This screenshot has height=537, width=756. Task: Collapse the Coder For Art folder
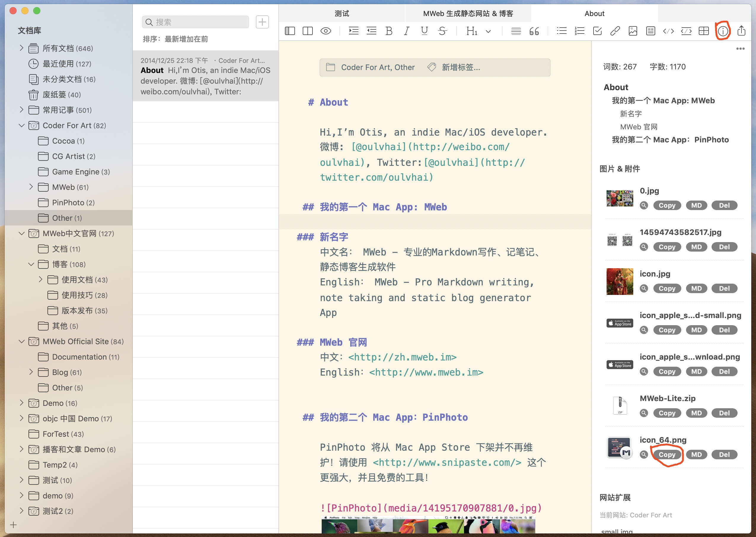[22, 125]
